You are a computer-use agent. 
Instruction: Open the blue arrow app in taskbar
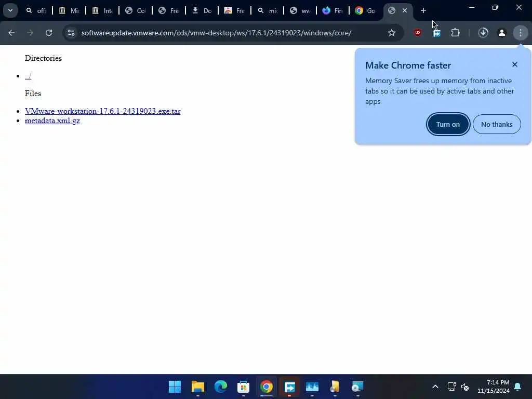[x=289, y=387]
